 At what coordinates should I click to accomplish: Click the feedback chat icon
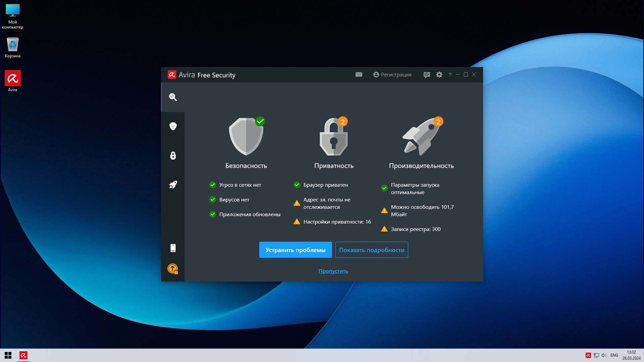point(426,75)
